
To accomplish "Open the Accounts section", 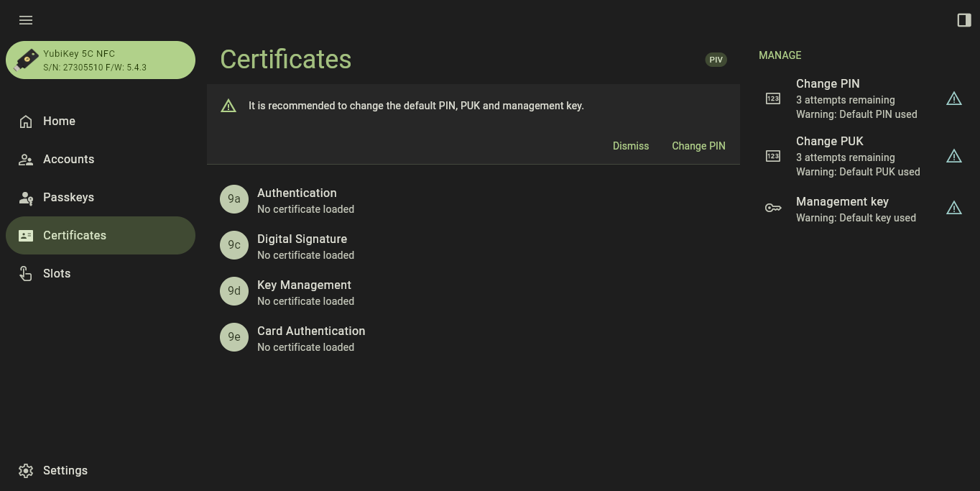I will (68, 159).
